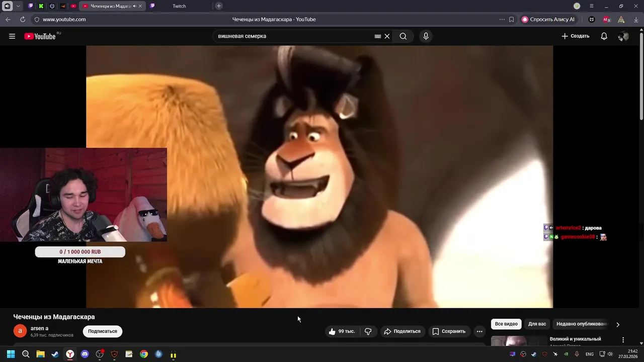Open the green K pinned tab
644x362 pixels.
coord(41,6)
